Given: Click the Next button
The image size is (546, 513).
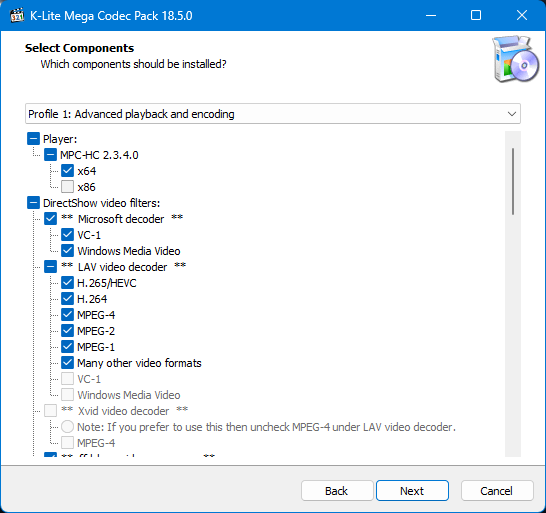Looking at the screenshot, I should 412,491.
